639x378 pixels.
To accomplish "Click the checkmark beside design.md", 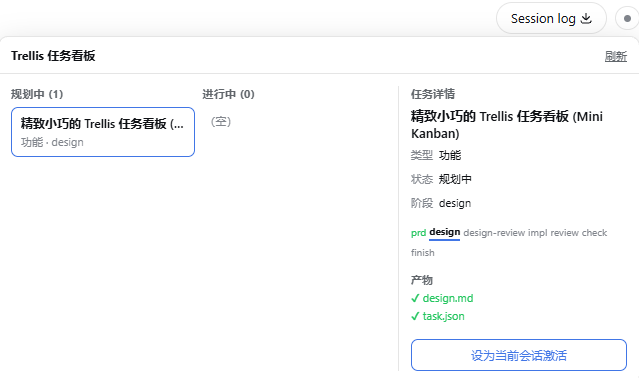I will point(415,299).
